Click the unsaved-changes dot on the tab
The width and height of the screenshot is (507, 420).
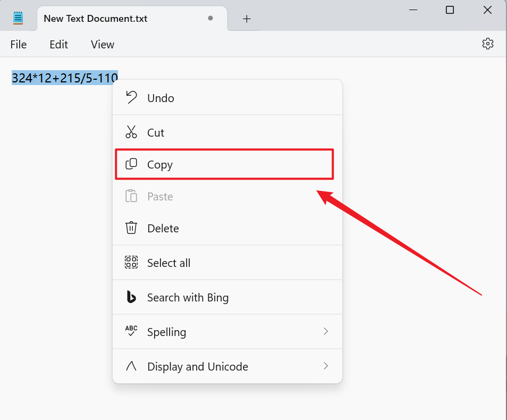coord(210,18)
